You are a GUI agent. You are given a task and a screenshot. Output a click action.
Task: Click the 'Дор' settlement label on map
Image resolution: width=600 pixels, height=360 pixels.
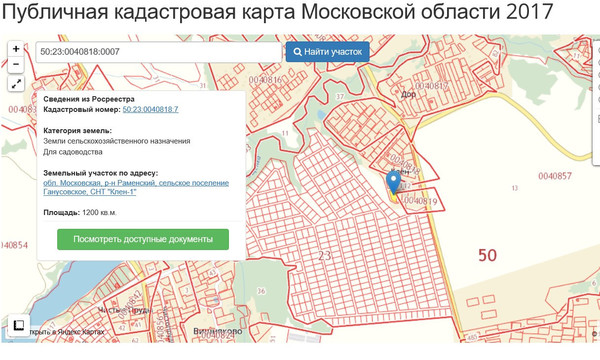(x=408, y=94)
